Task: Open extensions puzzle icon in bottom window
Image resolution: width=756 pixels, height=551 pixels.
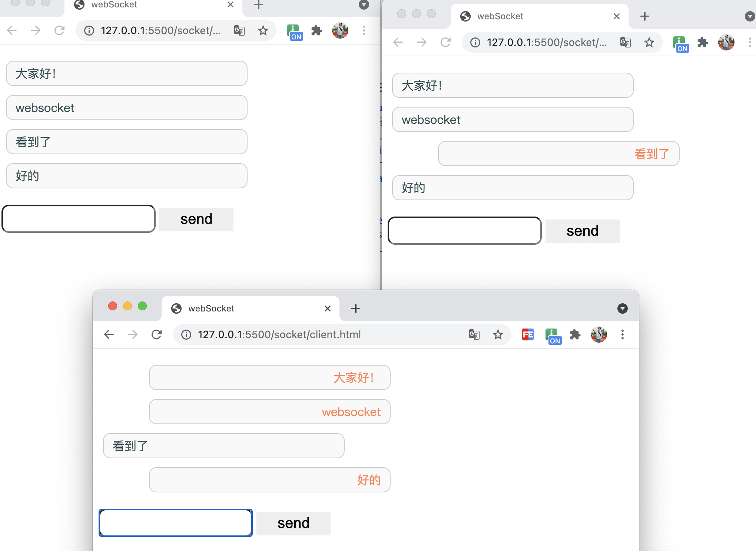Action: point(575,334)
